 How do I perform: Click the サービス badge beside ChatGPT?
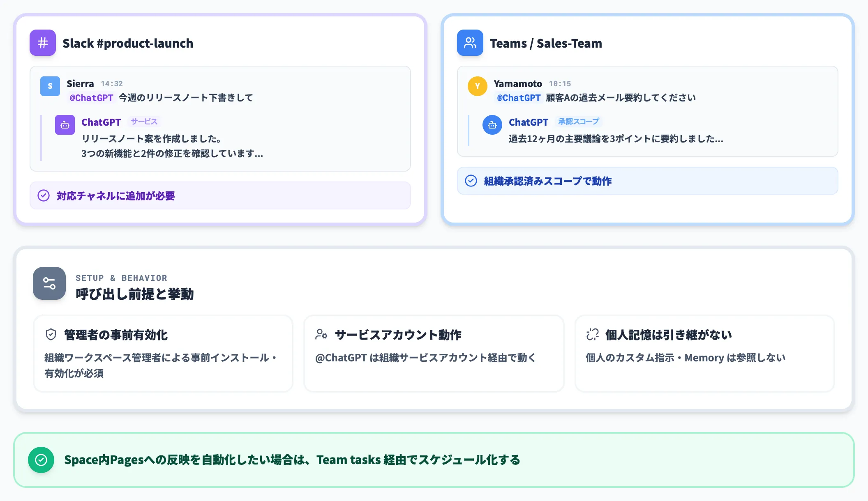pos(144,122)
